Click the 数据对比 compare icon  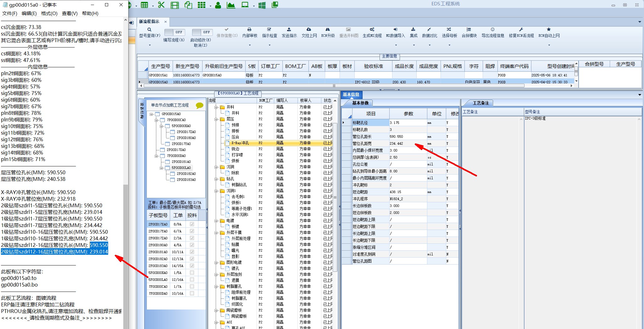[429, 29]
